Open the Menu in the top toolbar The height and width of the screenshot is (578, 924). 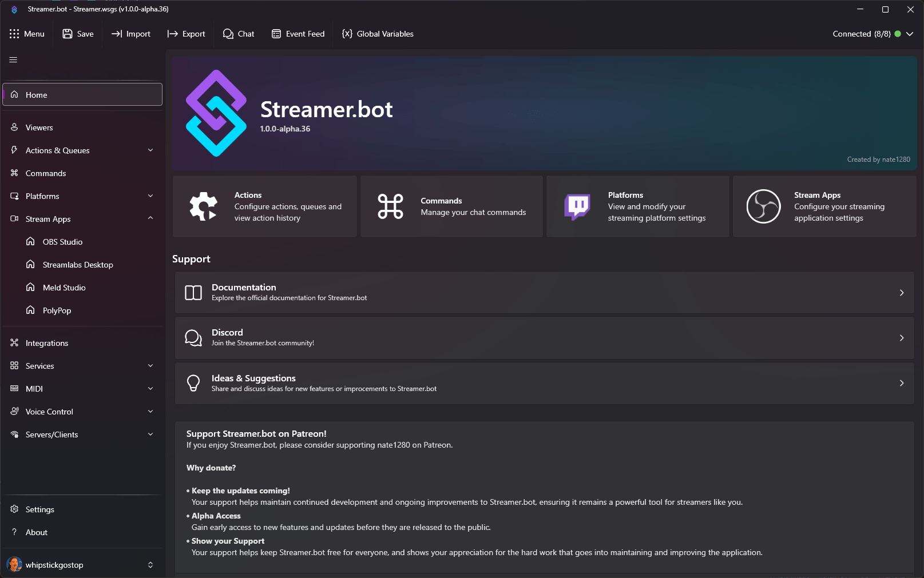(x=27, y=34)
